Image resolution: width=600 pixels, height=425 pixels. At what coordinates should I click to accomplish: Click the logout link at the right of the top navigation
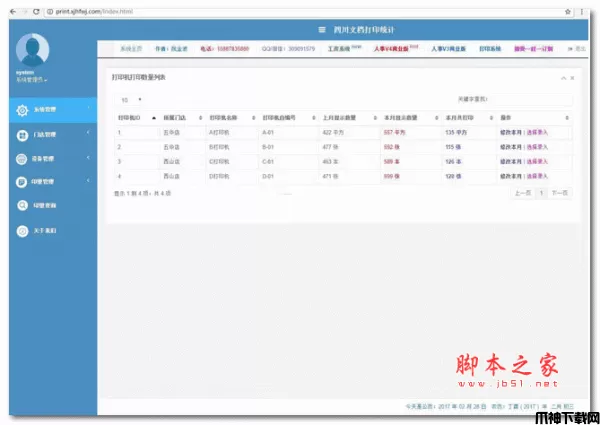pos(577,49)
